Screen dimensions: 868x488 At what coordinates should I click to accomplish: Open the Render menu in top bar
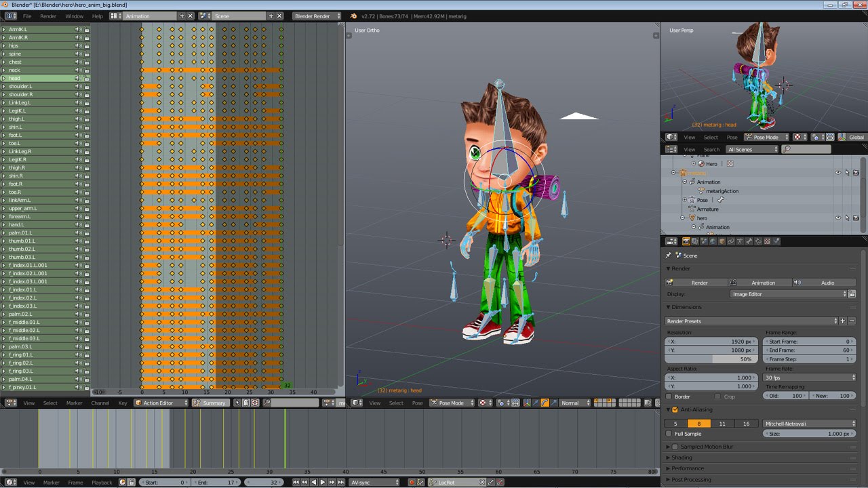coord(48,16)
